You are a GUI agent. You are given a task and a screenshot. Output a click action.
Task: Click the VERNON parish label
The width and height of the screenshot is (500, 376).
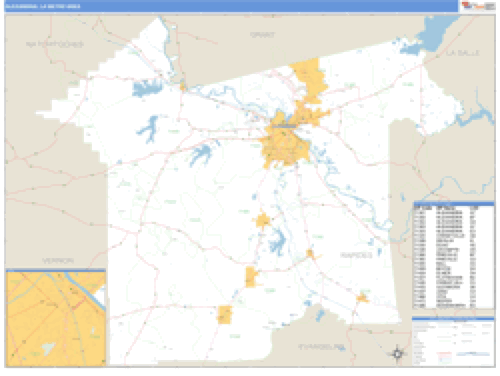(58, 261)
